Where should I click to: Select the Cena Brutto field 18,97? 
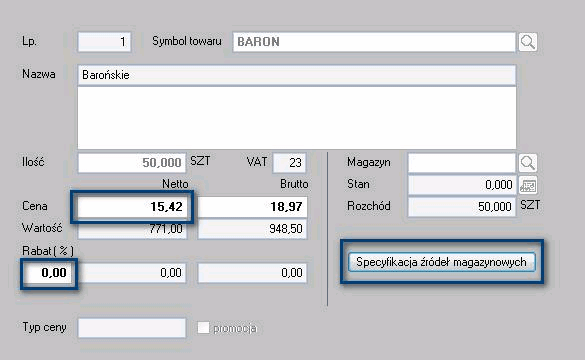(253, 207)
